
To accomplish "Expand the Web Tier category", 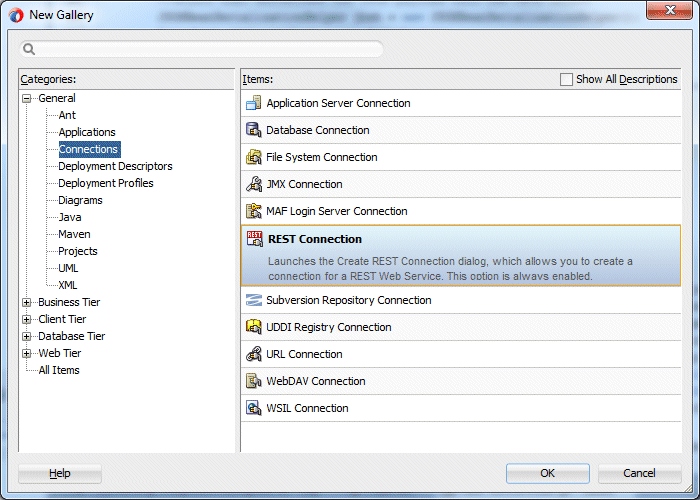I will pyautogui.click(x=27, y=353).
